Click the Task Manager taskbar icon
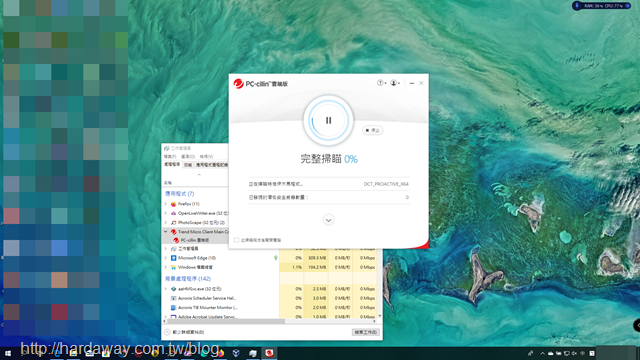The image size is (640, 360). click(x=253, y=353)
